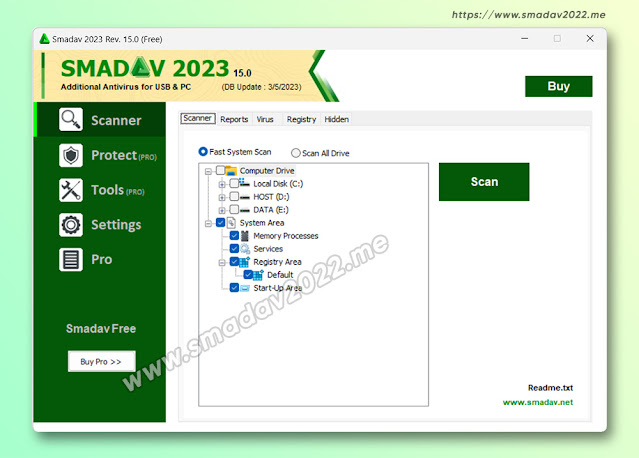Image resolution: width=639 pixels, height=458 pixels.
Task: Uncheck the Default registry checkbox
Action: (248, 275)
